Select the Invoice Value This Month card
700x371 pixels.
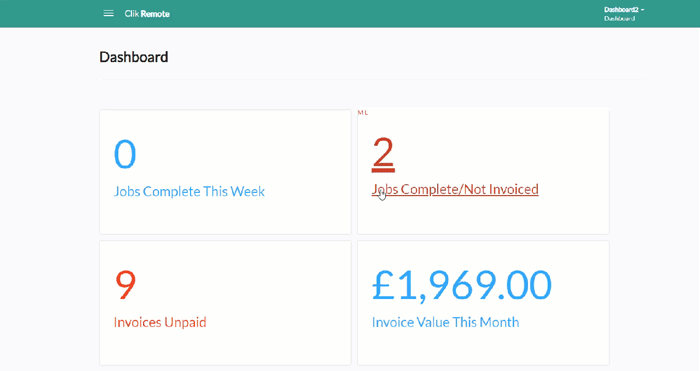pyautogui.click(x=483, y=303)
